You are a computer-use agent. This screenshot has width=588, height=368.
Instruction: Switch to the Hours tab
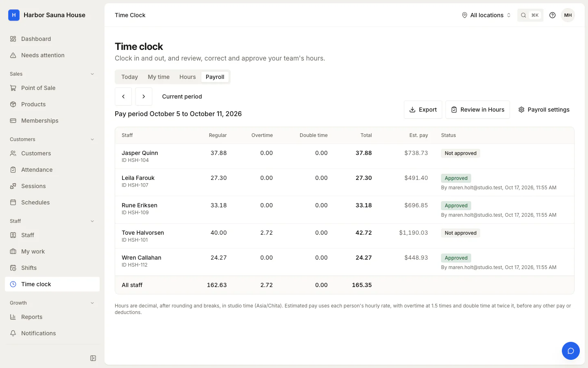[187, 77]
